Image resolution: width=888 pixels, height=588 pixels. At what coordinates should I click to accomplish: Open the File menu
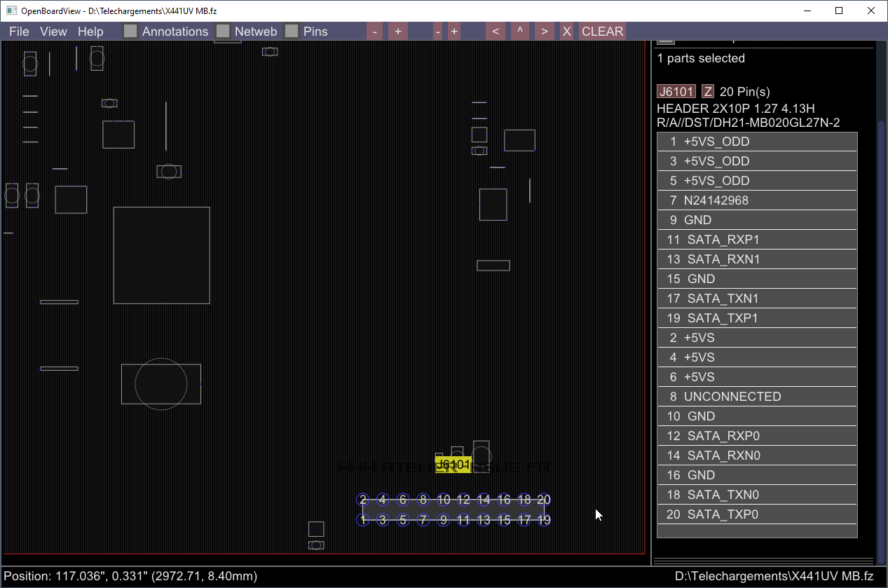[19, 32]
